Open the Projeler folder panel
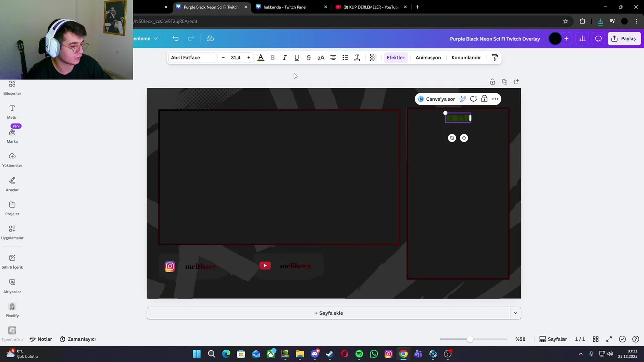Viewport: 644px width, 362px height. coord(12,208)
